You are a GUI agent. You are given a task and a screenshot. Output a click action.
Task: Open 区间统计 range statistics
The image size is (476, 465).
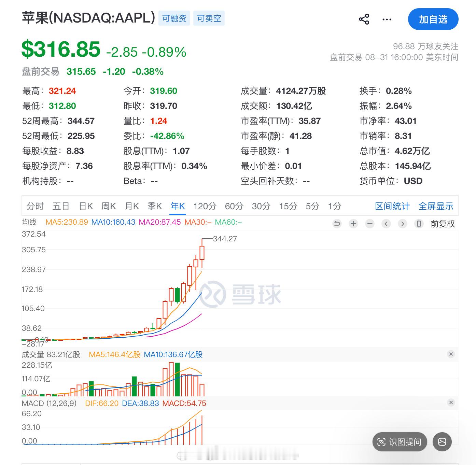tap(392, 206)
